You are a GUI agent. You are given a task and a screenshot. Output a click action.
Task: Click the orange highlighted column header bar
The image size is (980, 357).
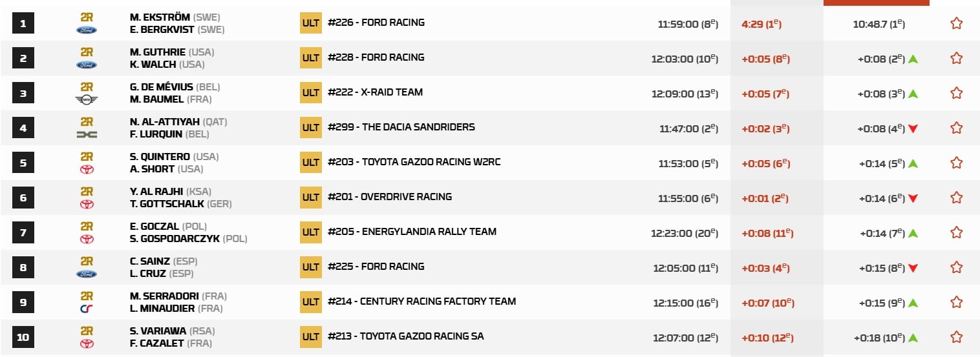click(x=876, y=3)
